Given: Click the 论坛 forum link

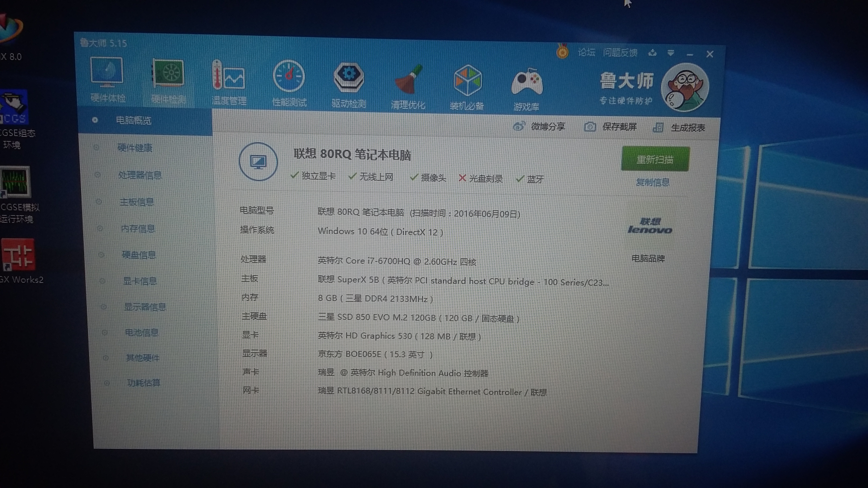Looking at the screenshot, I should [x=586, y=52].
